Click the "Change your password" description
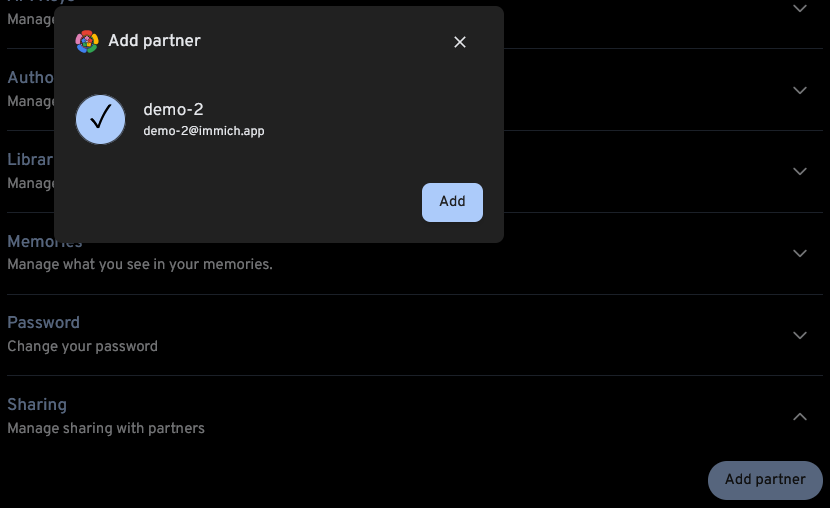This screenshot has width=830, height=508. pyautogui.click(x=83, y=347)
